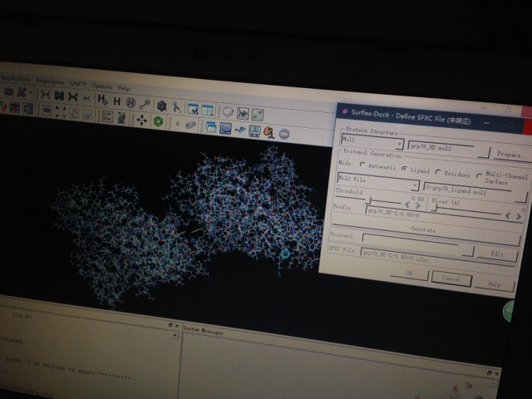
Task: Click the multicolored molecule icon
Action: point(269,133)
